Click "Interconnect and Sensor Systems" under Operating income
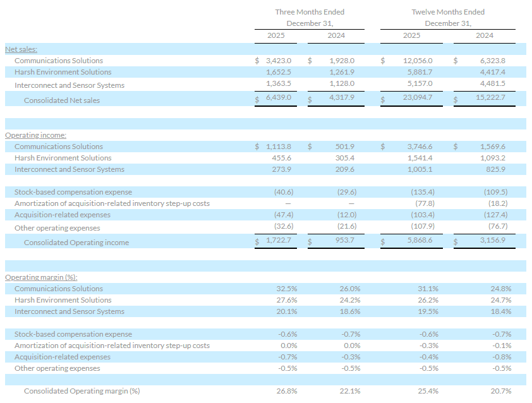 click(70, 169)
